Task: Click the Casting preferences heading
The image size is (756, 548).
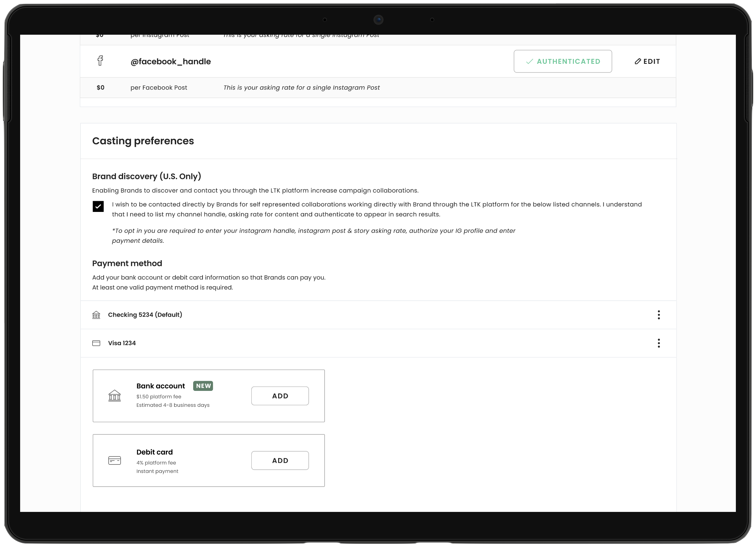Action: click(143, 141)
